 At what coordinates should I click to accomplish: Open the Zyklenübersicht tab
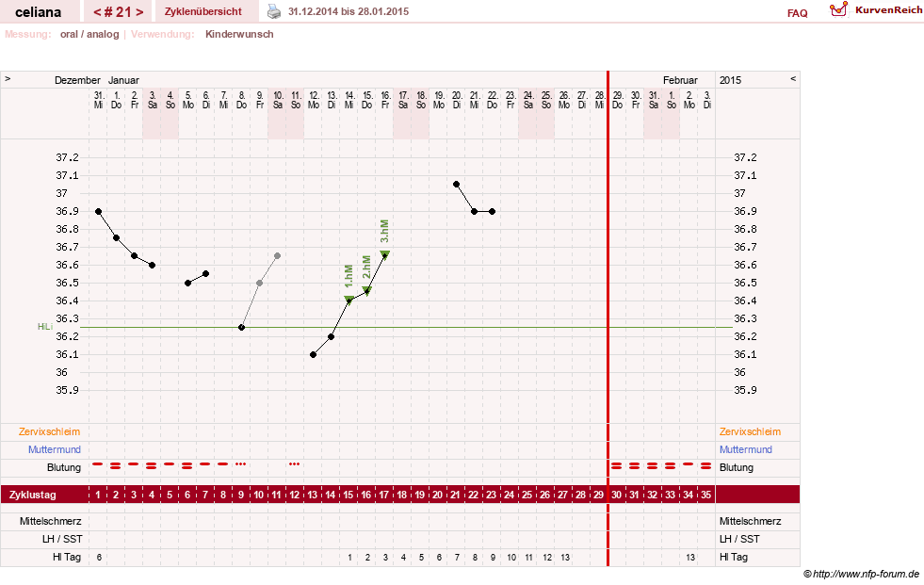203,11
